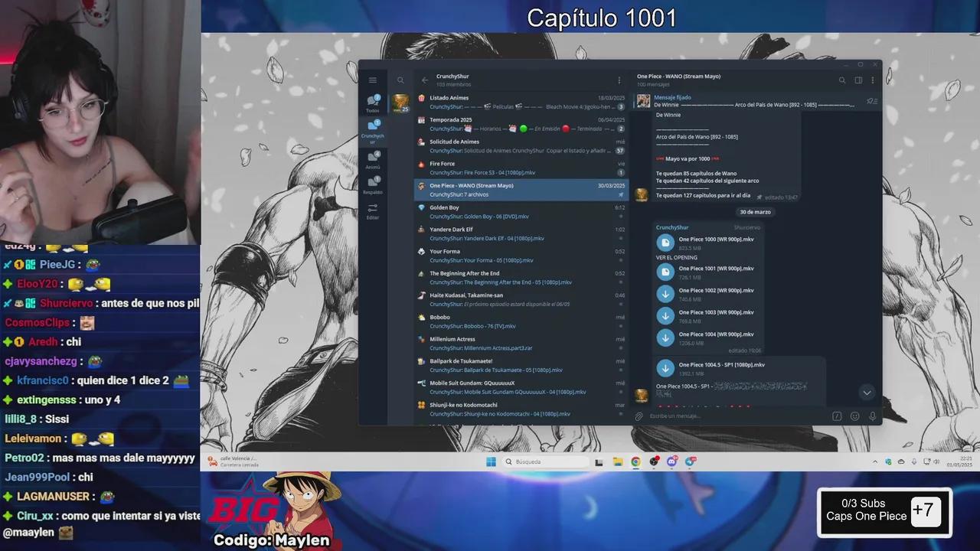The height and width of the screenshot is (551, 980).
Task: Download 'One Piece 1004.5 - SP1 [1080p].mkv'
Action: tap(665, 368)
